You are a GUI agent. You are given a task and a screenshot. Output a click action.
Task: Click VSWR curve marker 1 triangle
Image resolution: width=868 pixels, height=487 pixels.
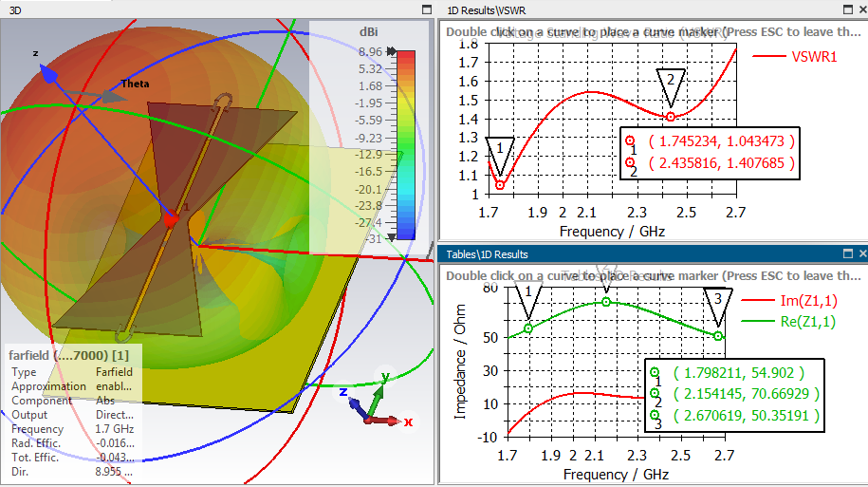coord(500,157)
